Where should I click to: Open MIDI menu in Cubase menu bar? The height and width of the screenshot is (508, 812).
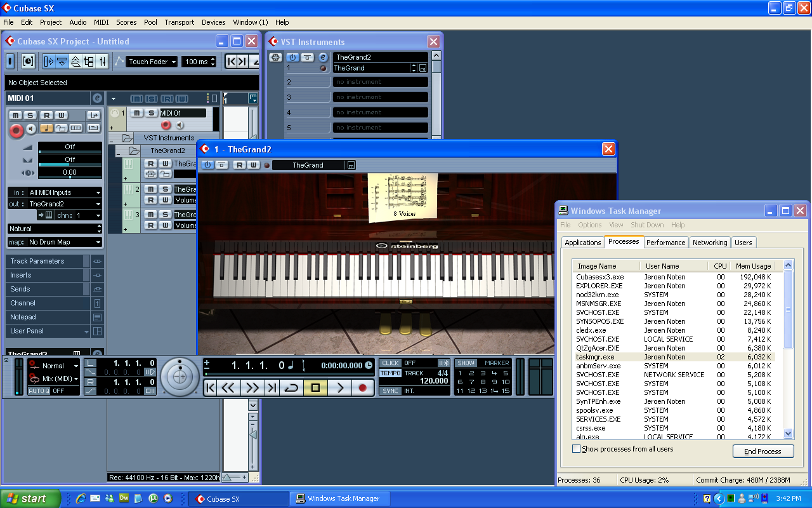tap(101, 22)
